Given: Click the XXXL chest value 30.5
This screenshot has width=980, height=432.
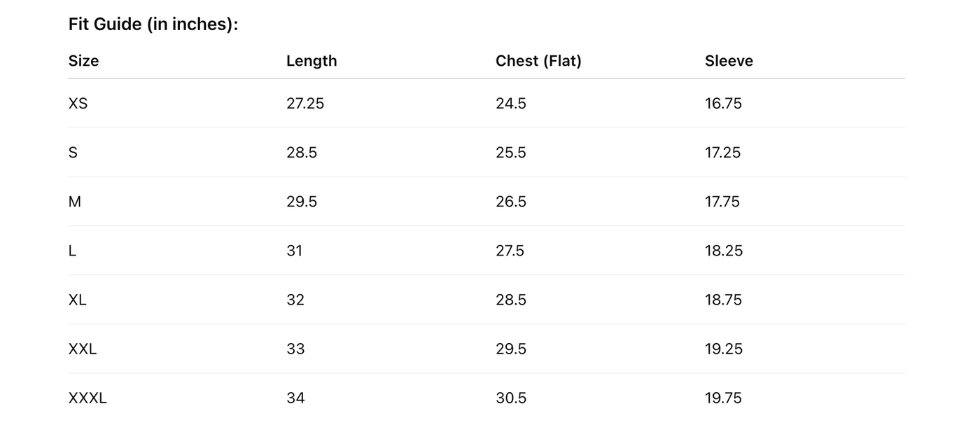Looking at the screenshot, I should pos(511,398).
